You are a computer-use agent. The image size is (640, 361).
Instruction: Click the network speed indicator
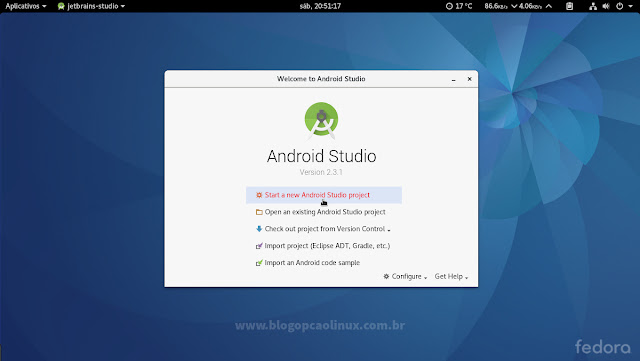[x=518, y=6]
